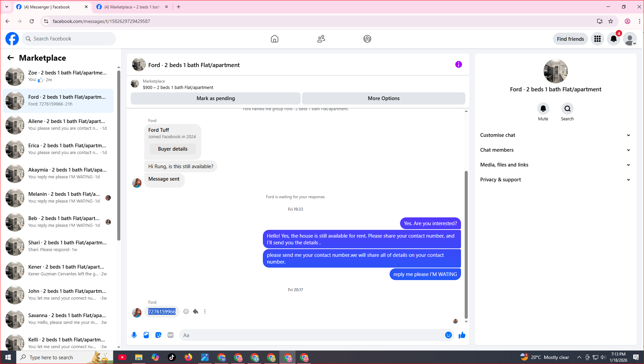The height and width of the screenshot is (364, 644).
Task: Open the emoji picker in message box
Action: point(449,335)
